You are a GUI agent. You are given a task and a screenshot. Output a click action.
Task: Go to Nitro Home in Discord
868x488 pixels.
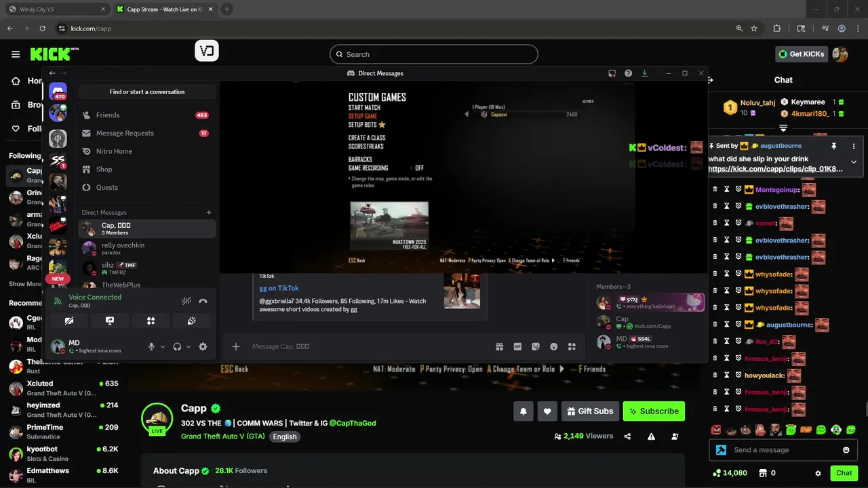(x=147, y=151)
